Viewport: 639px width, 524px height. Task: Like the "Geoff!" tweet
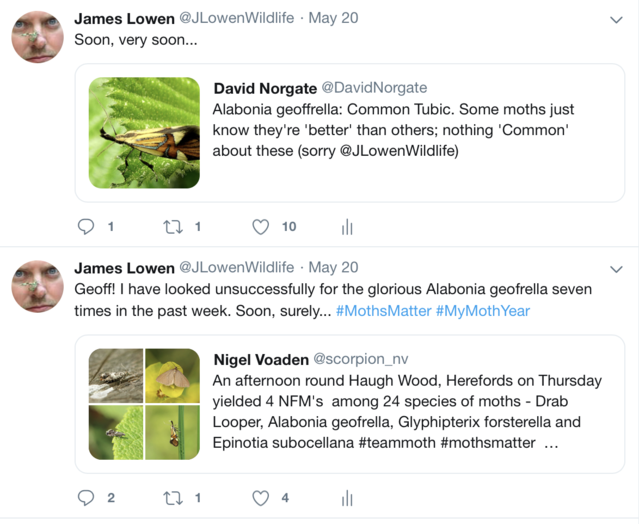pyautogui.click(x=261, y=498)
